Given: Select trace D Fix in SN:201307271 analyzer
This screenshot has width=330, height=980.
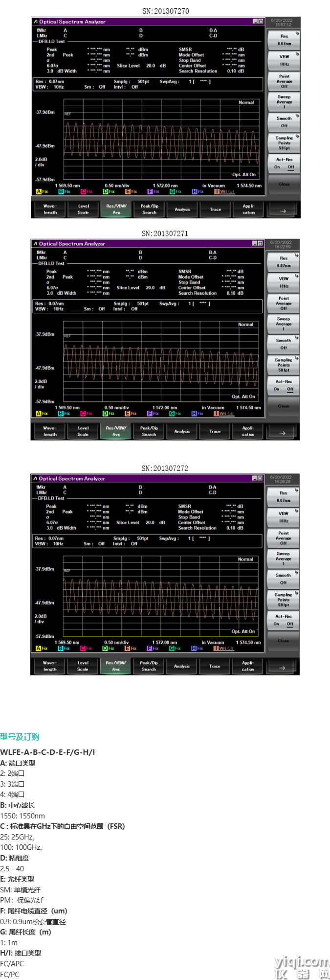Looking at the screenshot, I should 109,414.
